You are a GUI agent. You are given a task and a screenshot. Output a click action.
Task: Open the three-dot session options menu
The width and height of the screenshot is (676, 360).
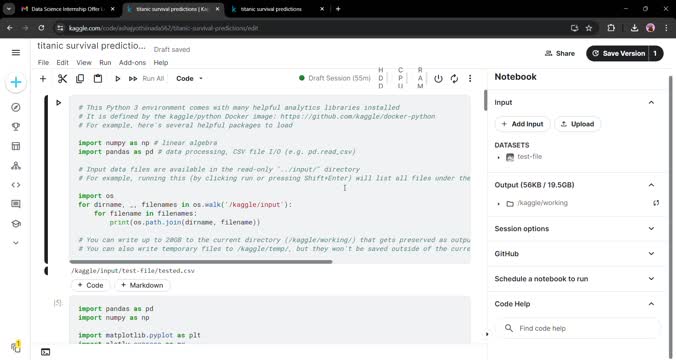470,78
